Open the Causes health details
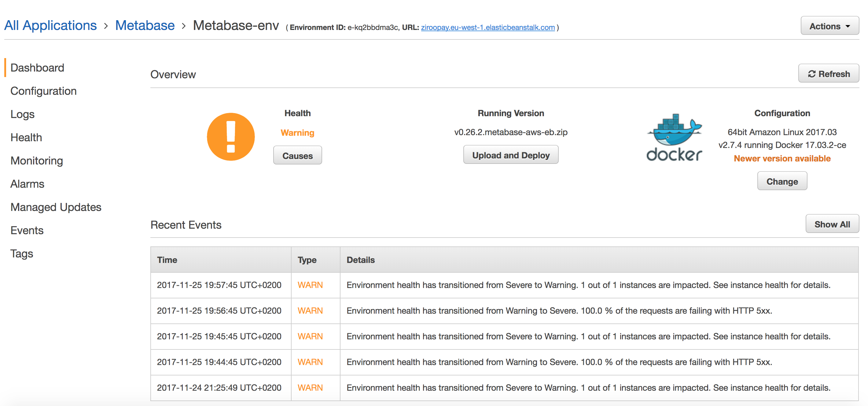This screenshot has height=406, width=868. (297, 155)
